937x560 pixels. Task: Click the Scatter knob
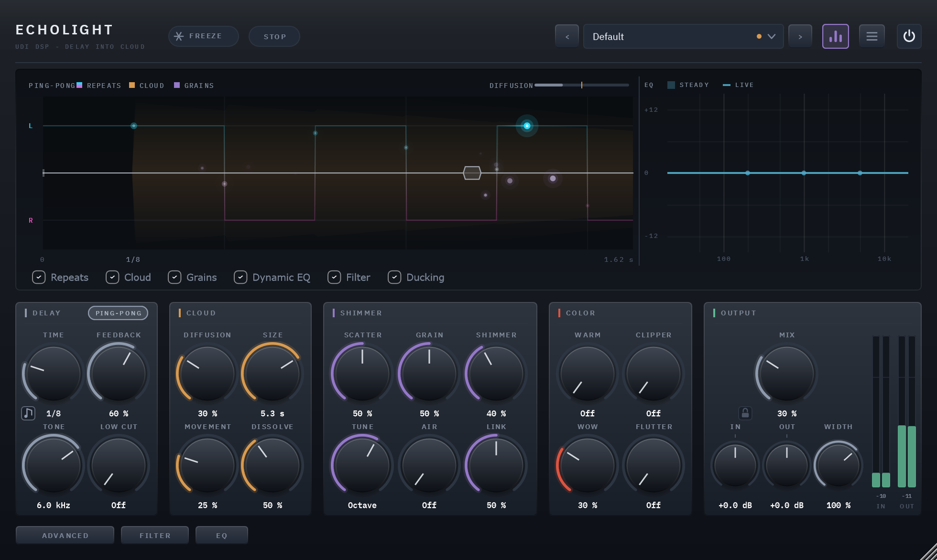[362, 373]
